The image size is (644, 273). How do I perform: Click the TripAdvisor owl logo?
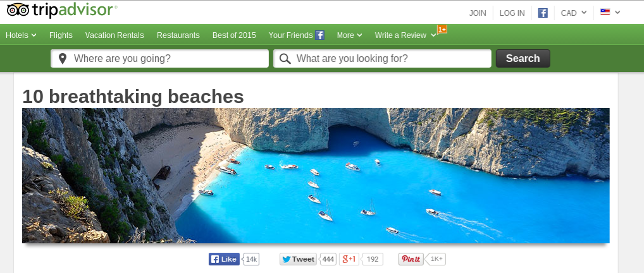pyautogui.click(x=18, y=10)
